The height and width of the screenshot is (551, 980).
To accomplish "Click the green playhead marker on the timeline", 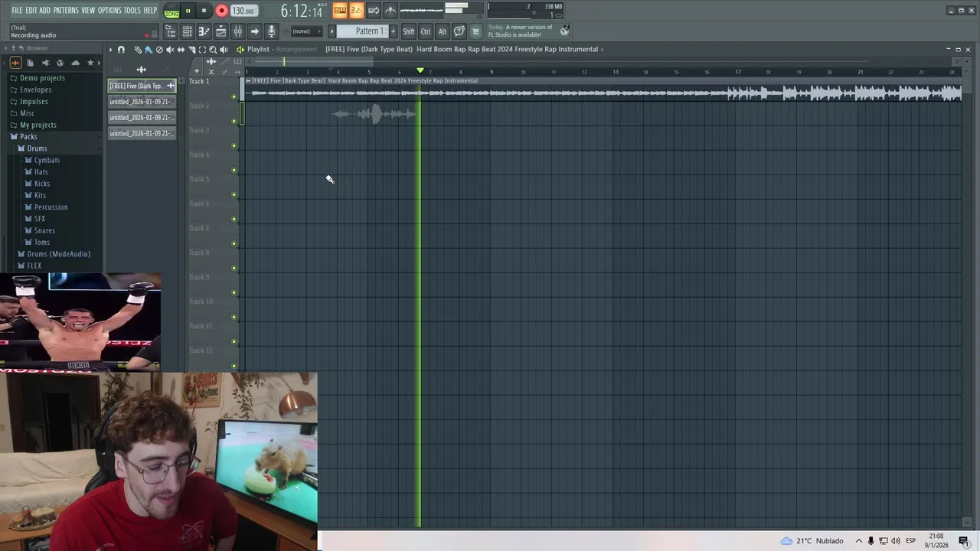I will pyautogui.click(x=420, y=70).
